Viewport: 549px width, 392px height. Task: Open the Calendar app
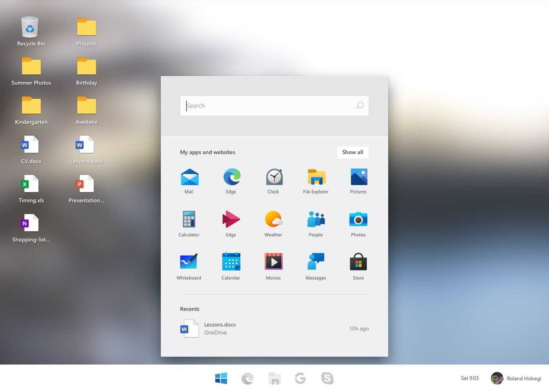click(x=231, y=267)
